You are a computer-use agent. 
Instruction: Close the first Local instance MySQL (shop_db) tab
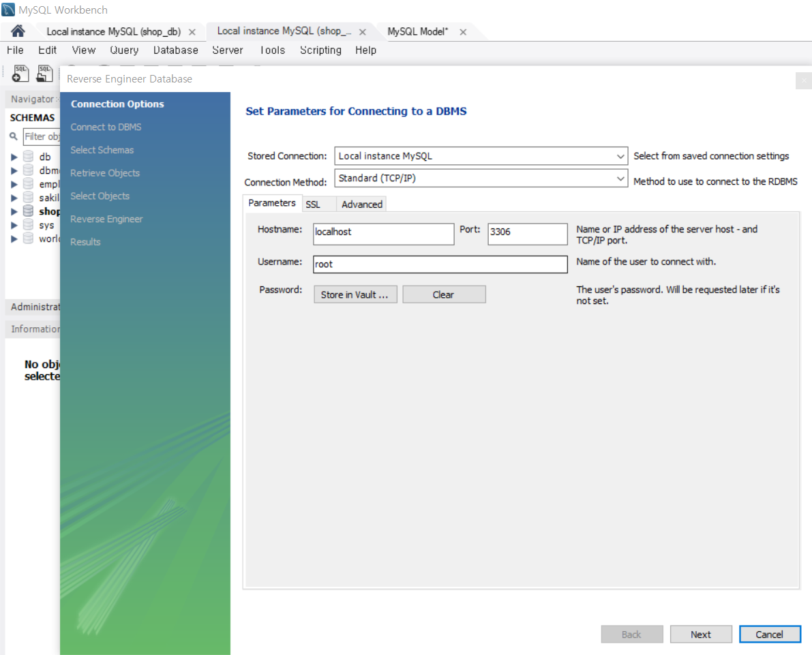(192, 32)
